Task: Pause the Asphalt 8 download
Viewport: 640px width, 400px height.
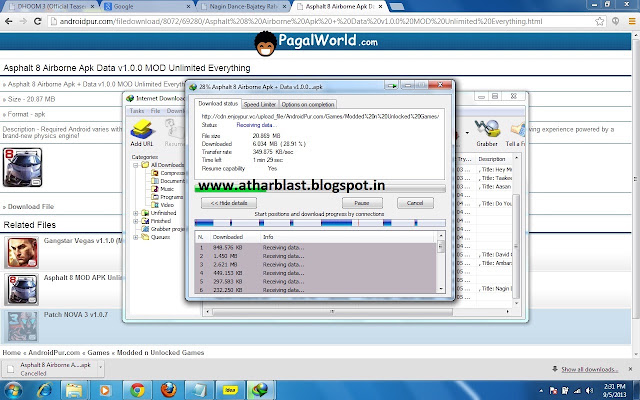Action: coord(362,203)
